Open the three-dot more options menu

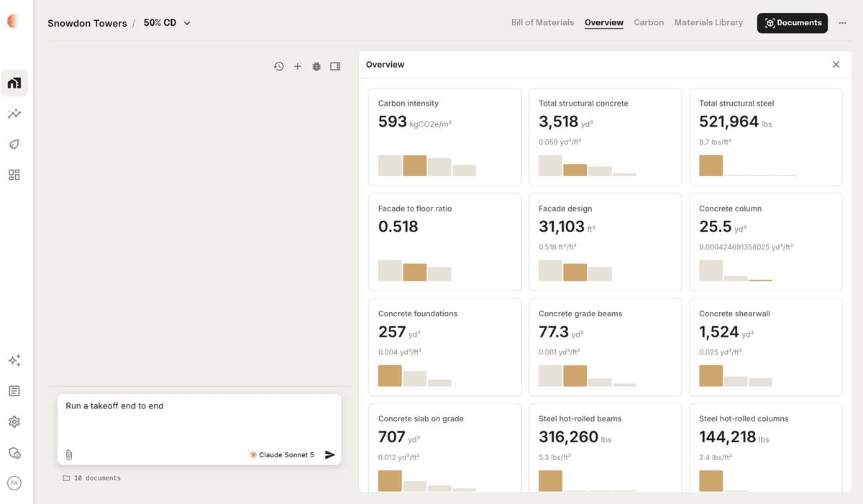point(843,23)
